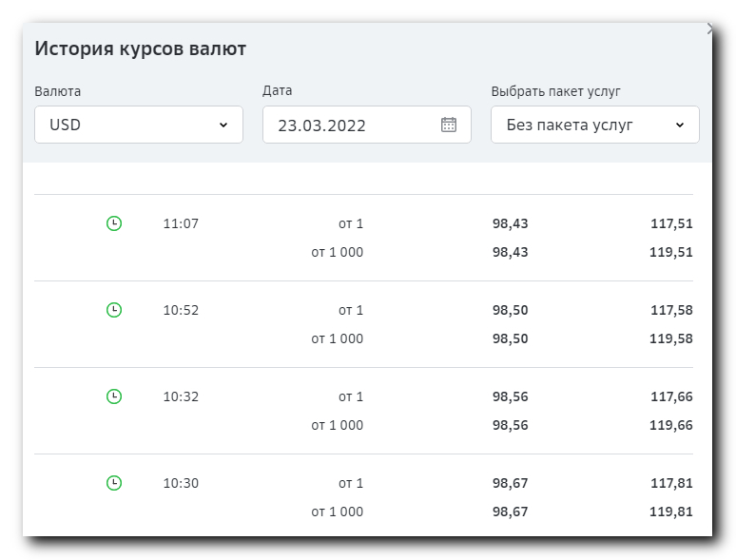Select the 11:07 time entry
The height and width of the screenshot is (560, 736).
tap(181, 223)
